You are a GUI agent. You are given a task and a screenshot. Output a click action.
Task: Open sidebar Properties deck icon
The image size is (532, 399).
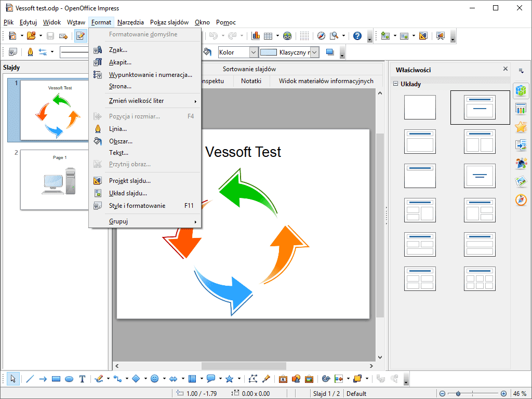521,90
